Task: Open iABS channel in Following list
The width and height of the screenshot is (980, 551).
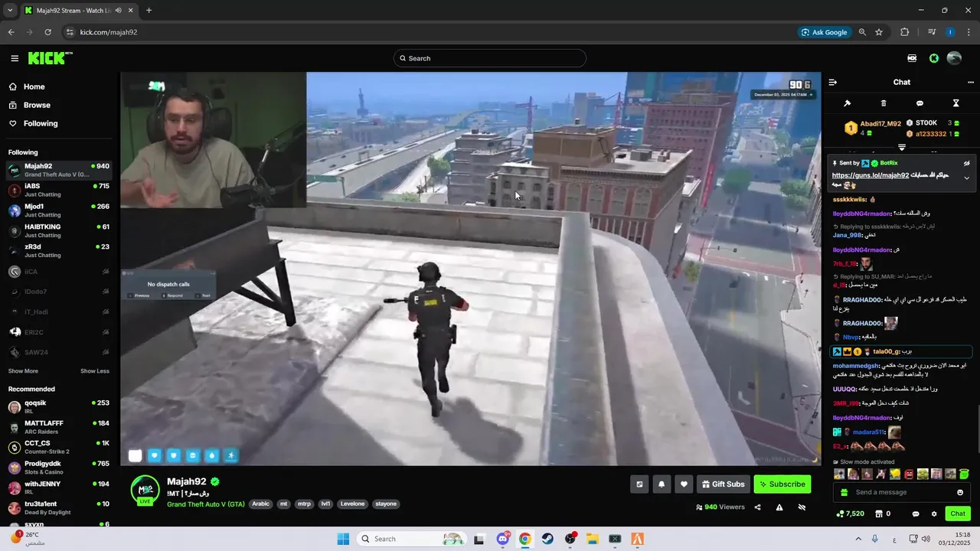Action: (x=60, y=190)
